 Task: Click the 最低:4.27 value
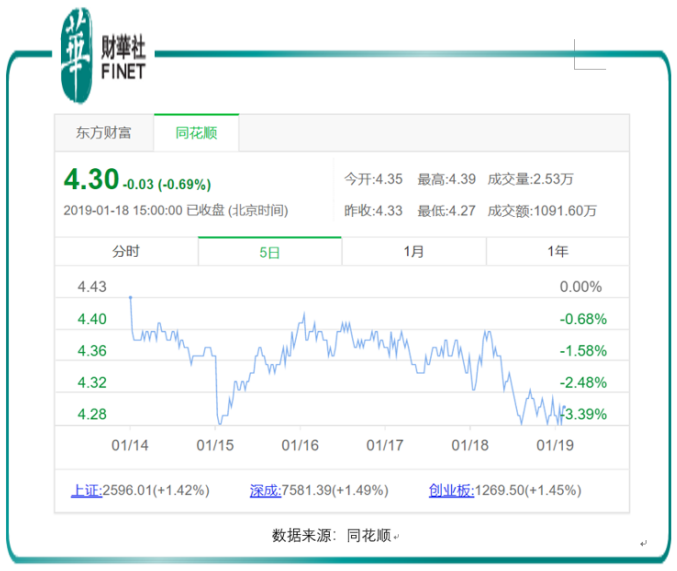click(446, 211)
